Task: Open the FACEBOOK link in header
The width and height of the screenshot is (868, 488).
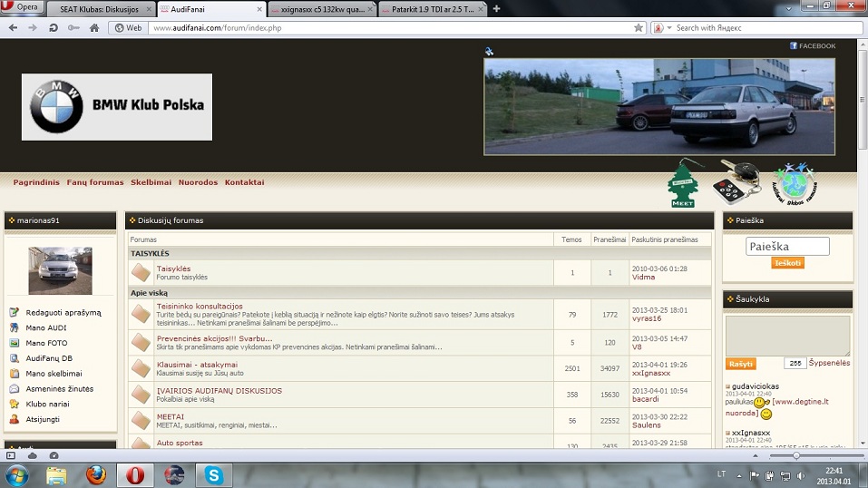Action: [x=813, y=46]
